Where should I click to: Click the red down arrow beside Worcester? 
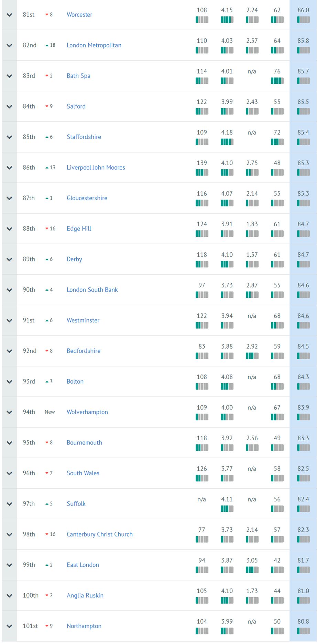point(47,15)
